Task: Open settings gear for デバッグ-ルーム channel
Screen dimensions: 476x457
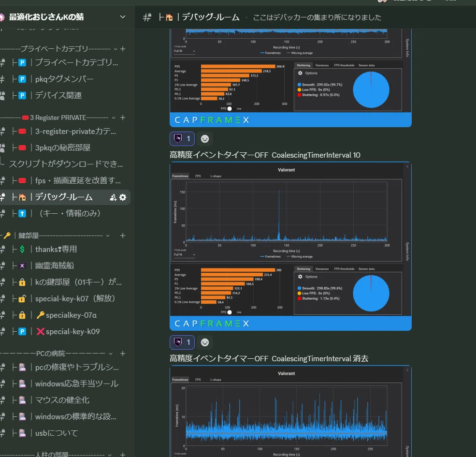Action: click(x=123, y=197)
